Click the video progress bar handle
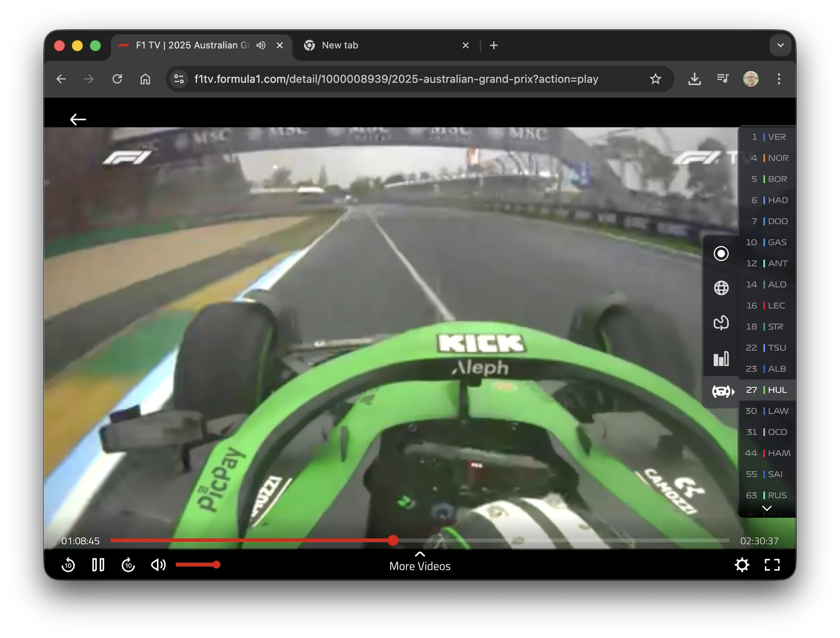The width and height of the screenshot is (840, 638). pos(393,540)
